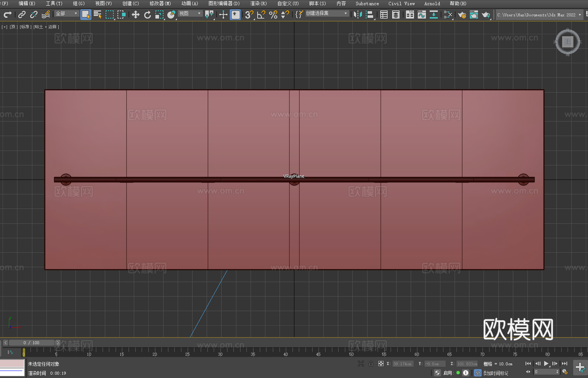Select the Unlink Selection tool
The width and height of the screenshot is (588, 378).
click(x=34, y=14)
